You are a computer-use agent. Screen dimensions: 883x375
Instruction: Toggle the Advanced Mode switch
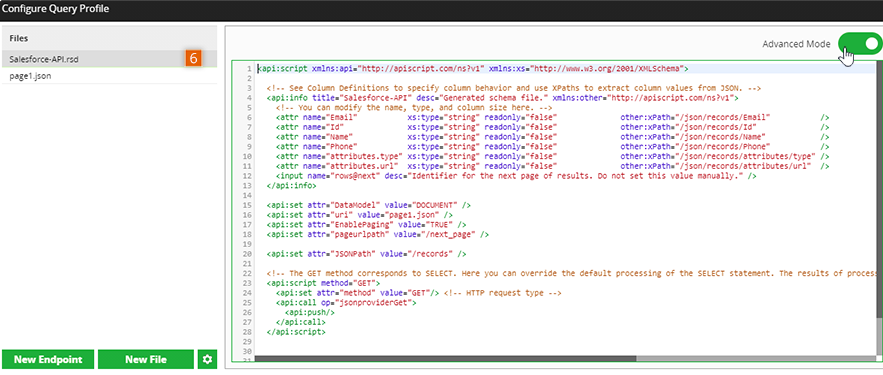860,43
